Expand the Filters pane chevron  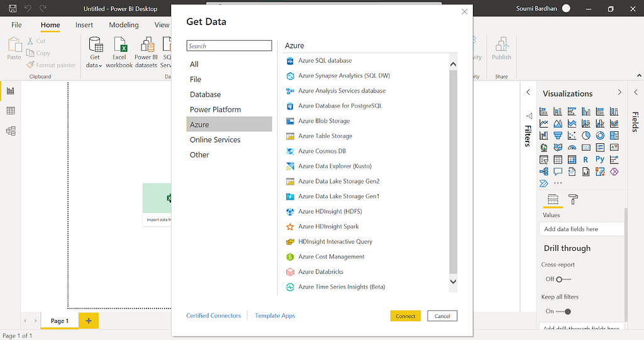528,92
